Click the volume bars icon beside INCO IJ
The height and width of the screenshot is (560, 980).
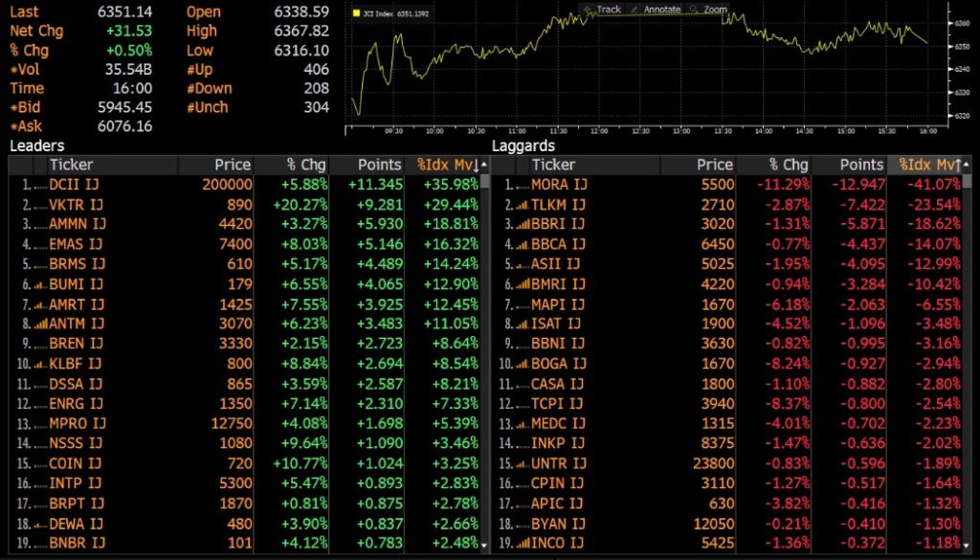(x=523, y=543)
